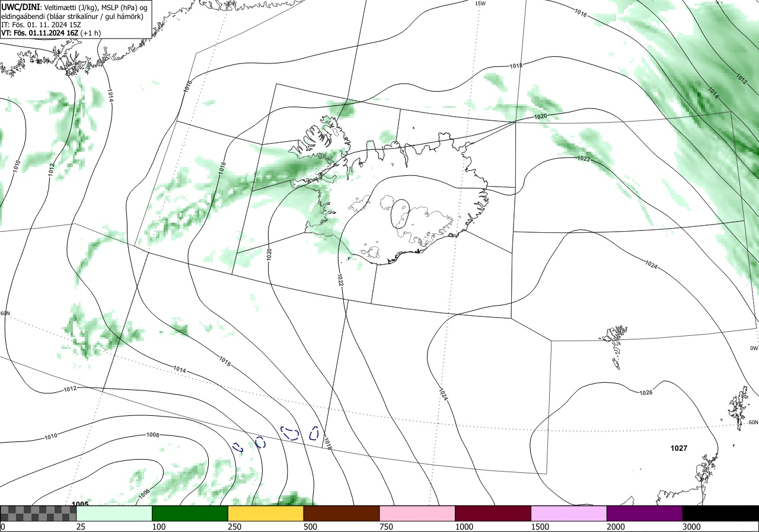This screenshot has height=532, width=759.
Task: Click the dark purple 2000–3000 legend swatch
Action: (645, 513)
